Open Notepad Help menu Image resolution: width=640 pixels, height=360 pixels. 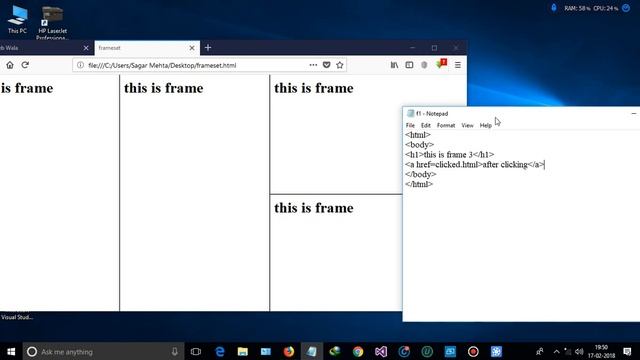click(485, 125)
